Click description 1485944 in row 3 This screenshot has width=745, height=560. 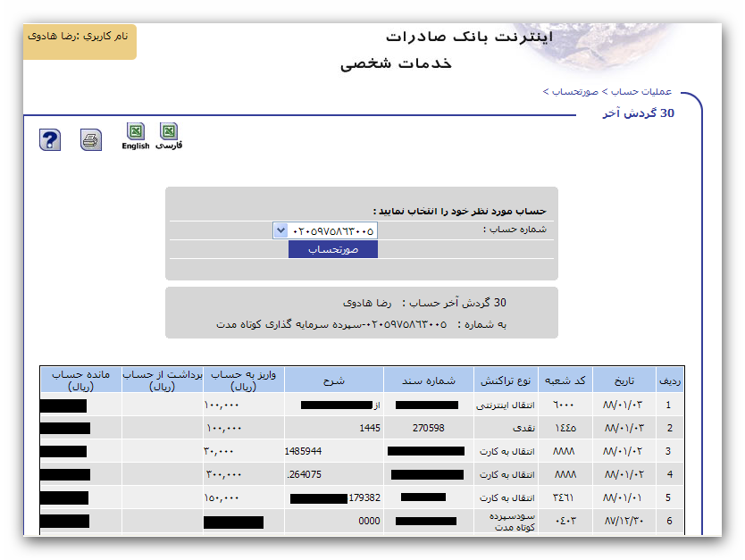tap(303, 451)
